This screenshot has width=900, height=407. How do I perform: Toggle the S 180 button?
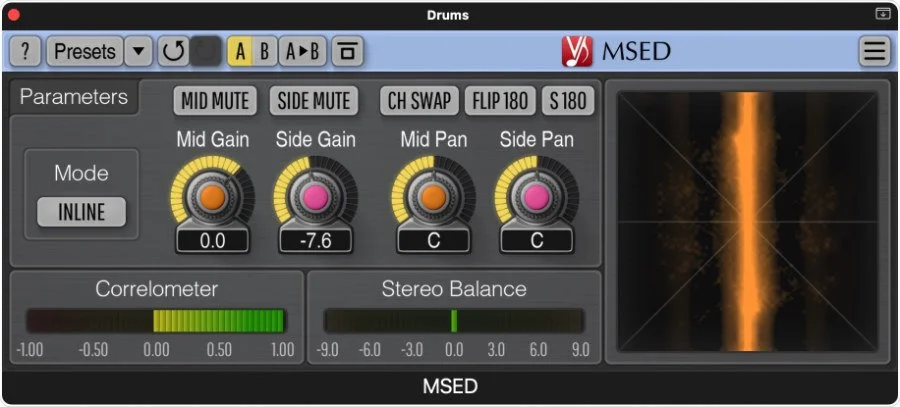[x=568, y=101]
